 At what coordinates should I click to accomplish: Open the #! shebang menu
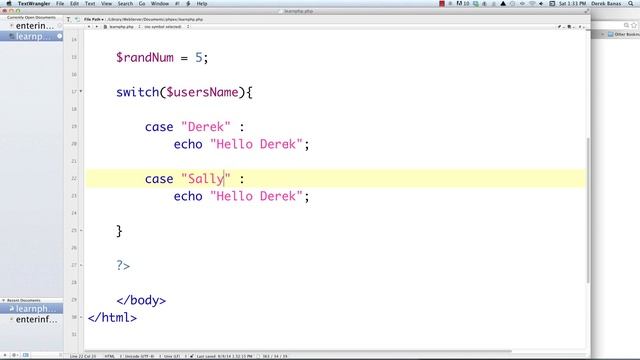tap(177, 3)
